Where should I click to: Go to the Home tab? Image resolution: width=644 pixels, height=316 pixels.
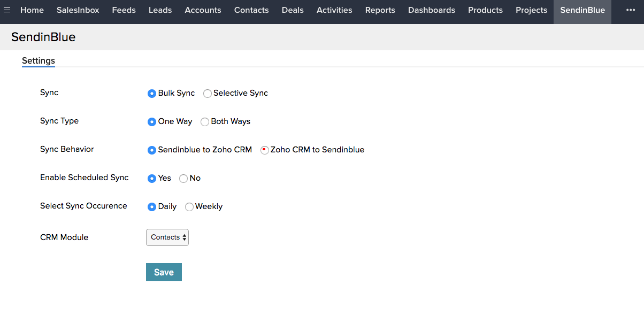pos(32,10)
